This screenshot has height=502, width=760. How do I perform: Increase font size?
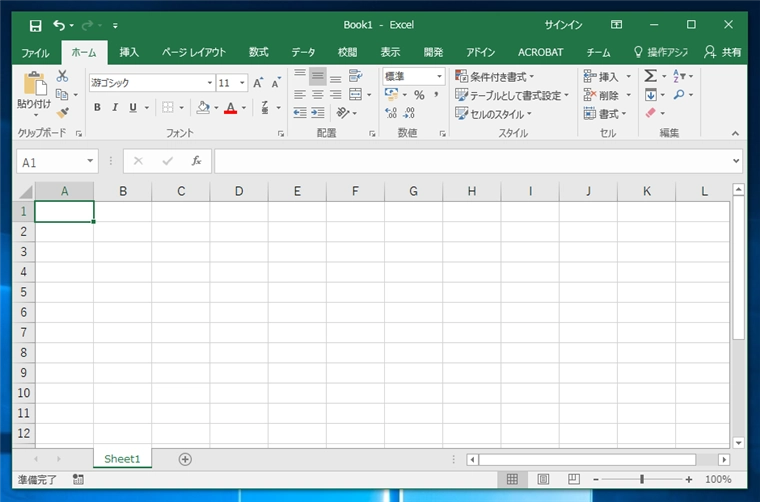pos(258,83)
